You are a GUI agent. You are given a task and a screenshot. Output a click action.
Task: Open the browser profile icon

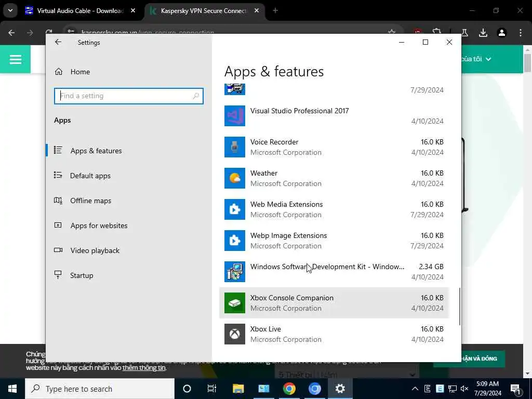pyautogui.click(x=502, y=33)
